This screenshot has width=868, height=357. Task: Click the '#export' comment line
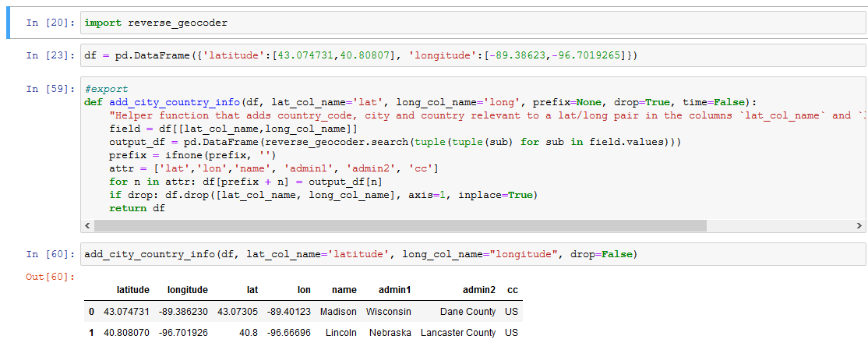tap(106, 89)
